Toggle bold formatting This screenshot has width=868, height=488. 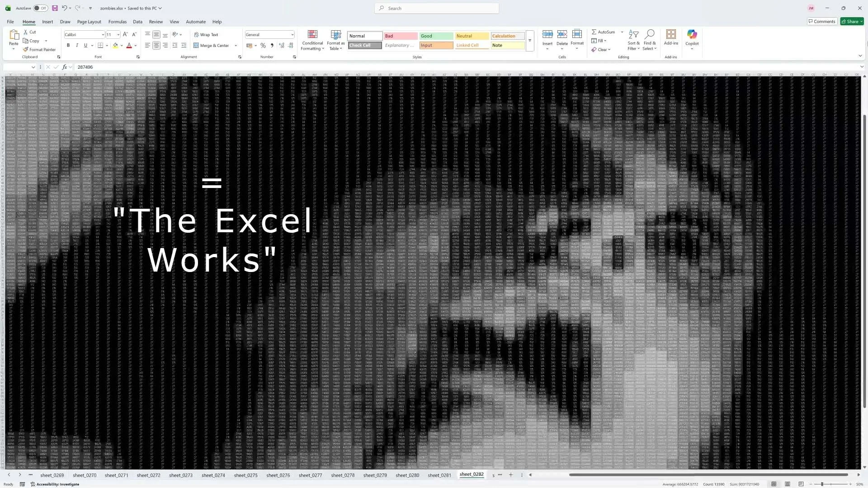click(x=68, y=45)
